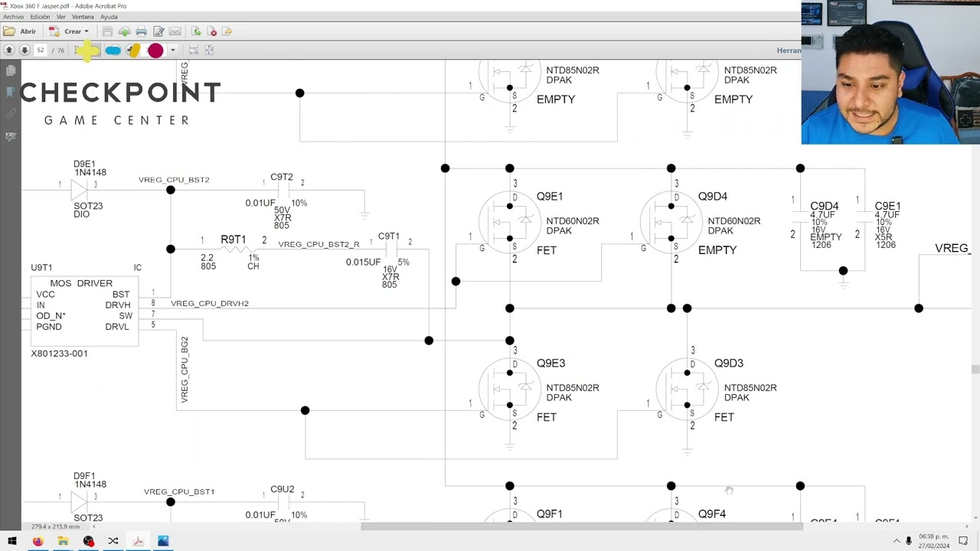This screenshot has width=980, height=551.
Task: Click the MOS DRIVER chip title
Action: (x=81, y=283)
